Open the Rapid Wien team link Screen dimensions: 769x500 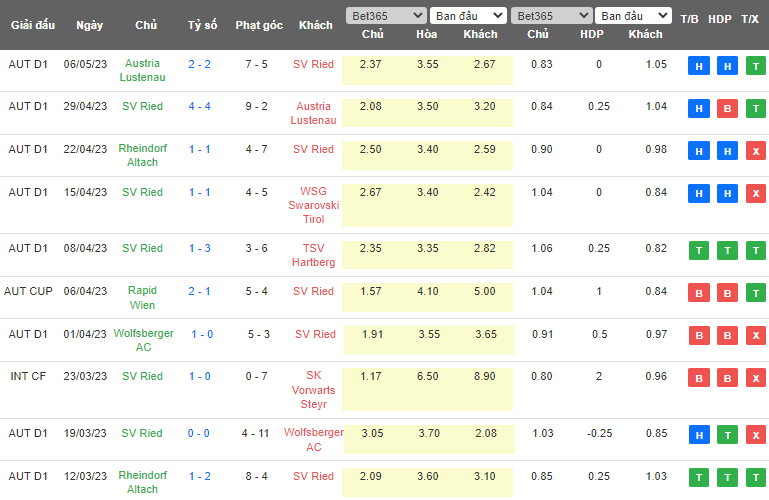tap(142, 298)
